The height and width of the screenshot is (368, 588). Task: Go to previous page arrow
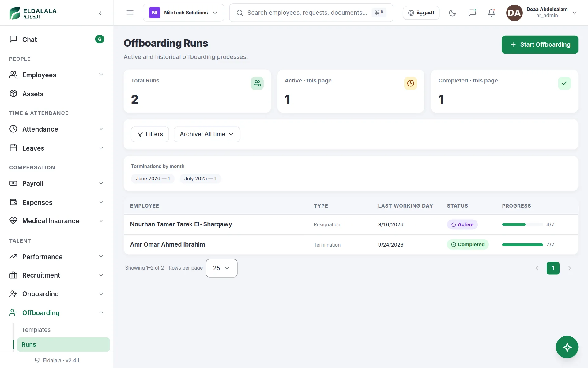(537, 268)
